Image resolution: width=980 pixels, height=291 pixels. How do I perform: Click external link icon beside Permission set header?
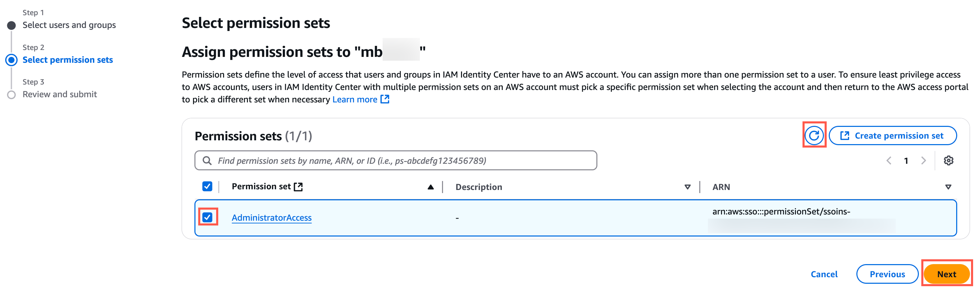298,187
